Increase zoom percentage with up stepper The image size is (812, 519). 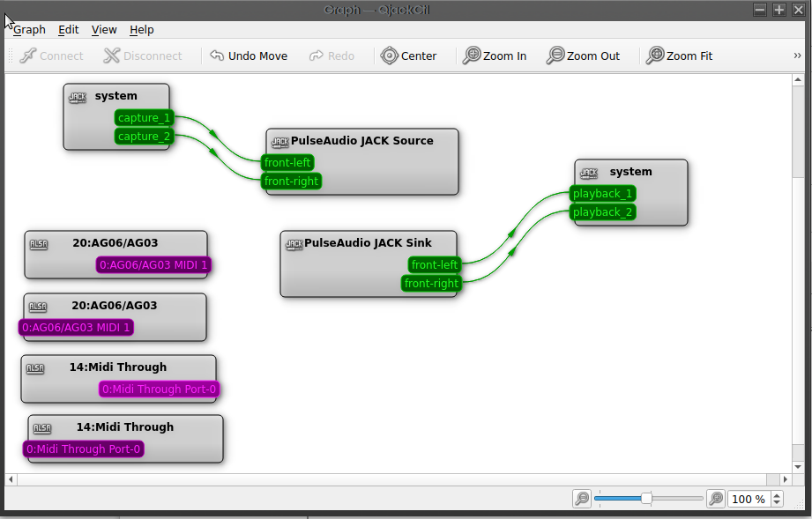[x=776, y=495]
